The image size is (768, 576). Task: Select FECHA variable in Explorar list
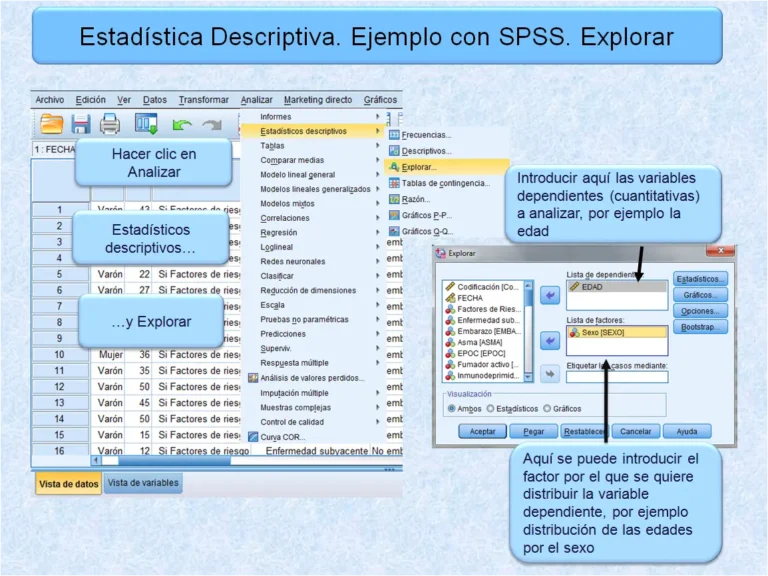click(464, 298)
